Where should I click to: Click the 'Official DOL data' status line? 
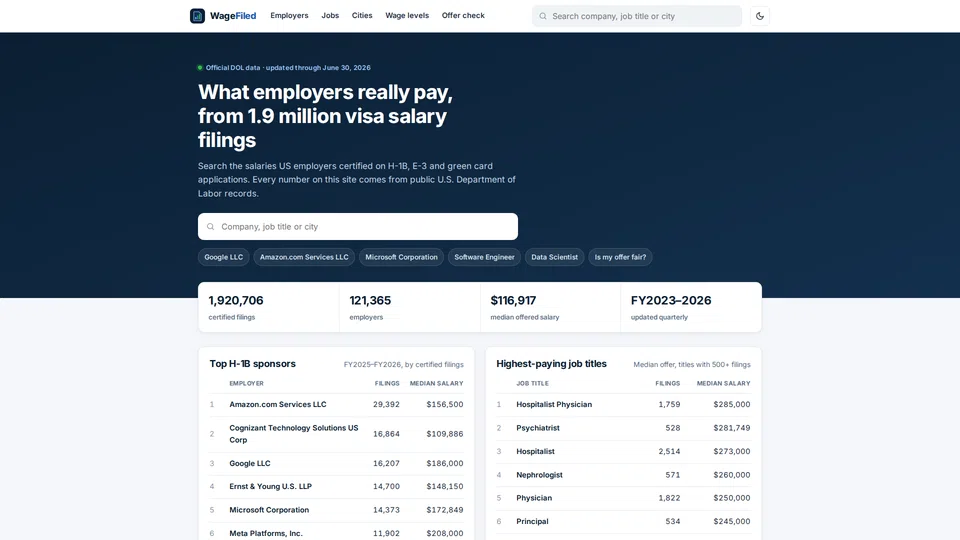283,67
